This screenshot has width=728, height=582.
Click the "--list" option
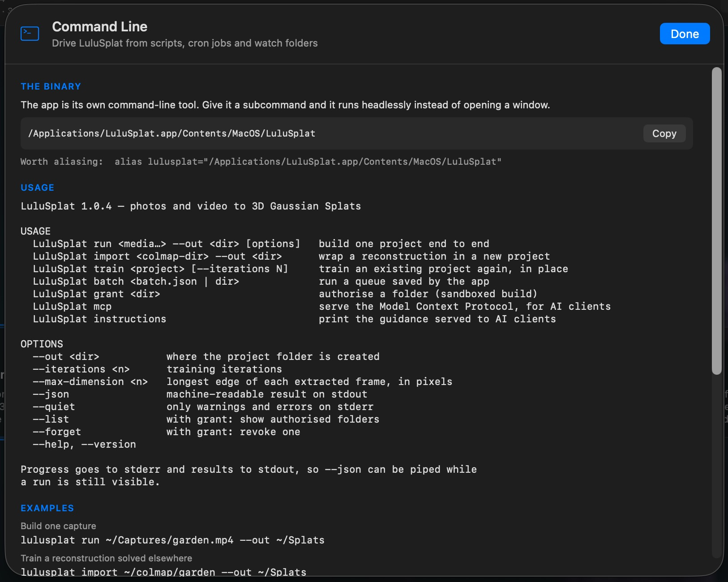tap(51, 419)
